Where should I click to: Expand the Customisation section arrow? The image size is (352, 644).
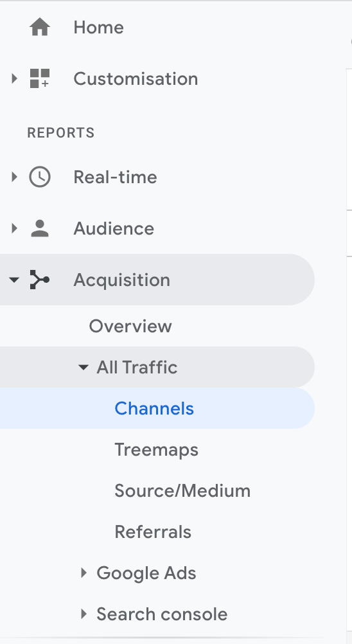pyautogui.click(x=14, y=78)
